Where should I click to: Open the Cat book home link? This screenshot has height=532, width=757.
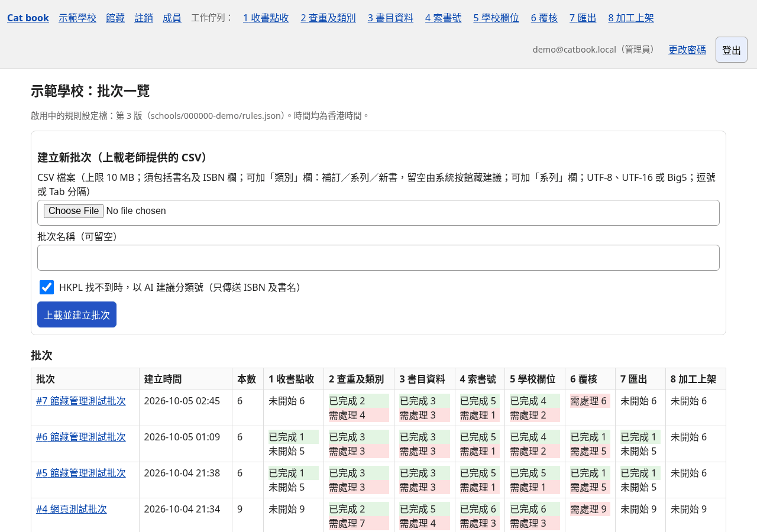pyautogui.click(x=28, y=18)
